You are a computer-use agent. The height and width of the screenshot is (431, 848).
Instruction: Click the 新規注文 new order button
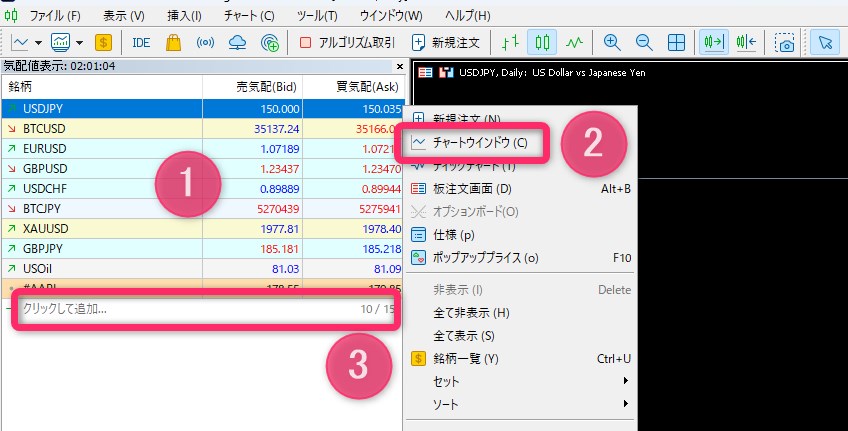click(x=446, y=42)
